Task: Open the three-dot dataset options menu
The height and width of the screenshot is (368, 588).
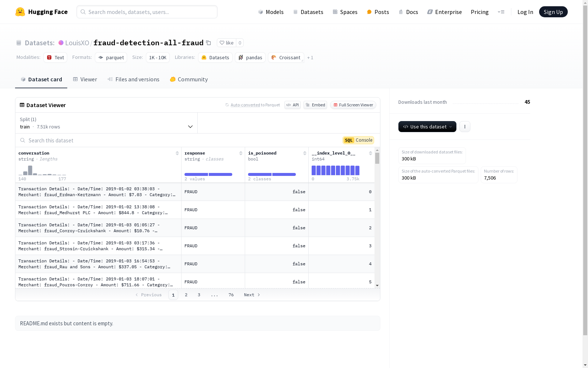Action: 465,127
